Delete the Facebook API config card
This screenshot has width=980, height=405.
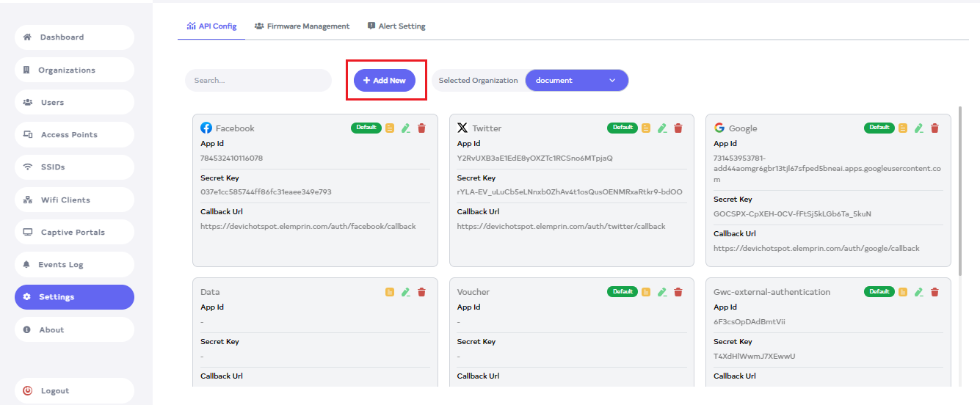(421, 128)
